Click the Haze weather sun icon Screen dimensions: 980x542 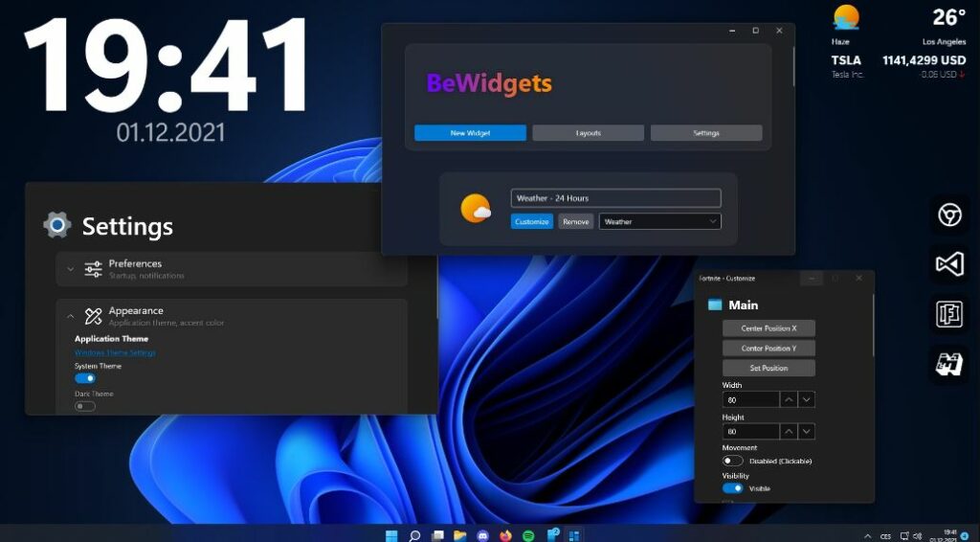(x=846, y=17)
